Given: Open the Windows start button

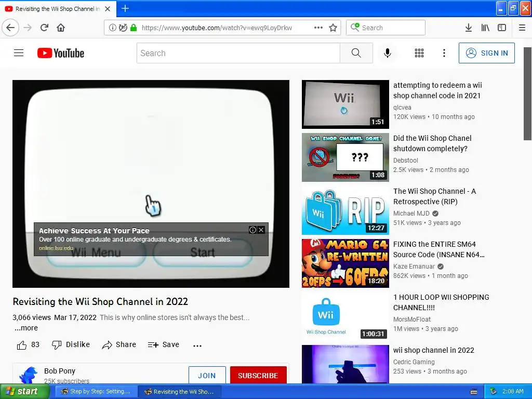Looking at the screenshot, I should 24,392.
